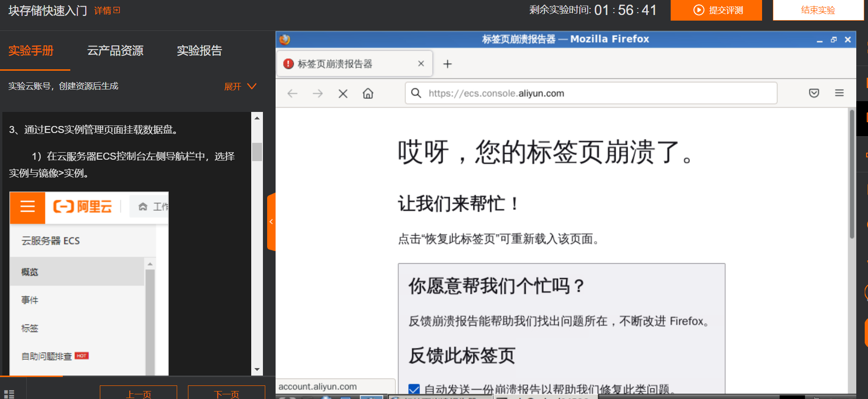Open a new Firefox tab with plus icon
This screenshot has height=399, width=868.
pyautogui.click(x=448, y=64)
